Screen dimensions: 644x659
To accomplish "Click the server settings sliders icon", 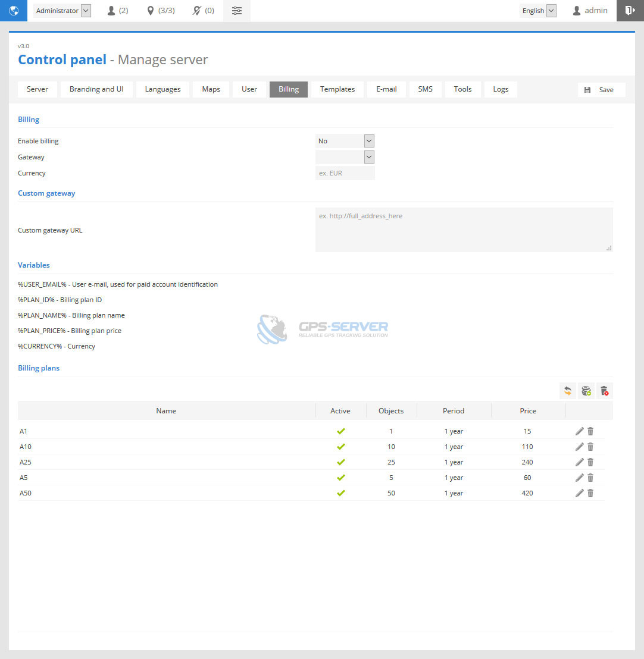I will [237, 11].
